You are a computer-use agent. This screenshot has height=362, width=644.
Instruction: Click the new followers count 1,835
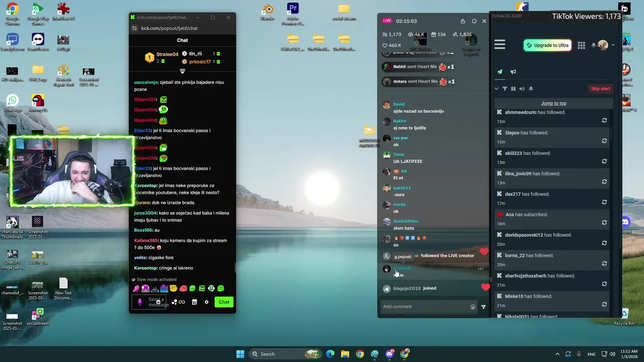[462, 34]
